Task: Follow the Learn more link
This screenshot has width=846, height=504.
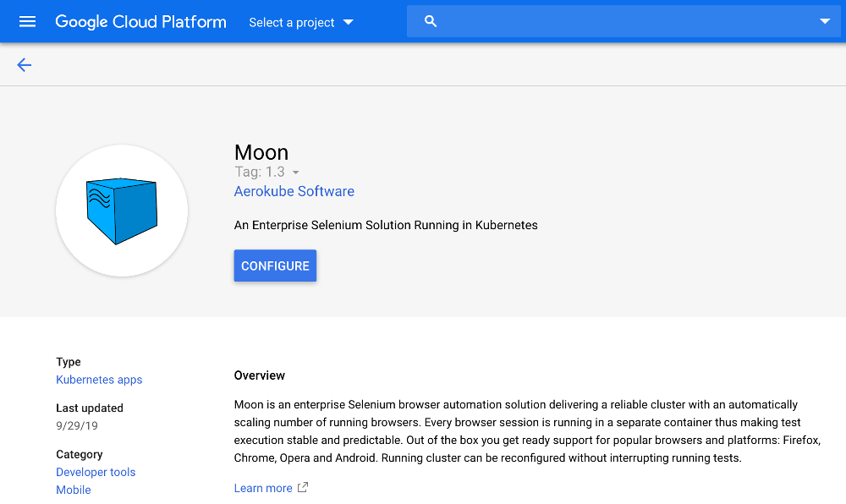Action: (263, 488)
